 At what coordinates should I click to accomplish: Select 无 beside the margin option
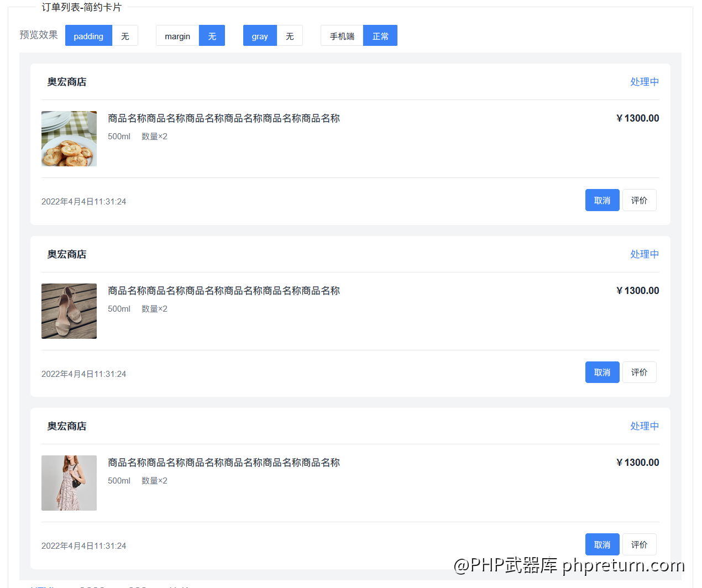212,36
